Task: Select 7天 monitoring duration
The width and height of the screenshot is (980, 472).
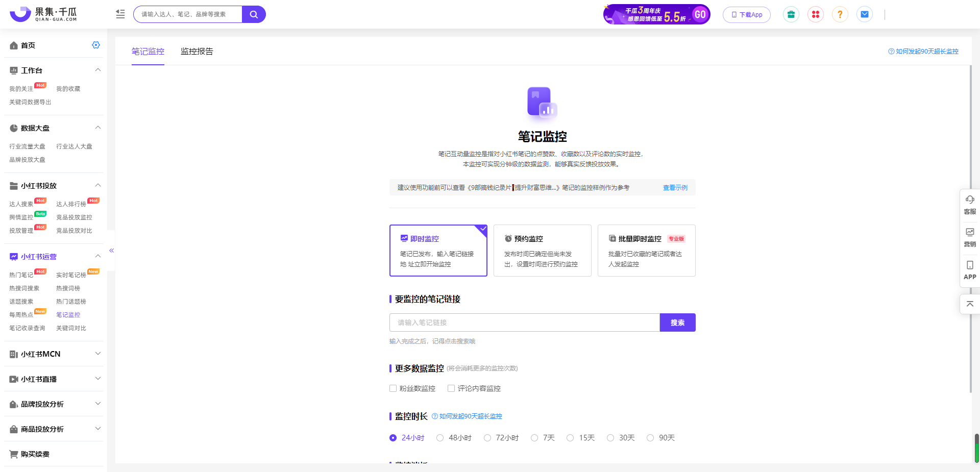Action: click(534, 438)
